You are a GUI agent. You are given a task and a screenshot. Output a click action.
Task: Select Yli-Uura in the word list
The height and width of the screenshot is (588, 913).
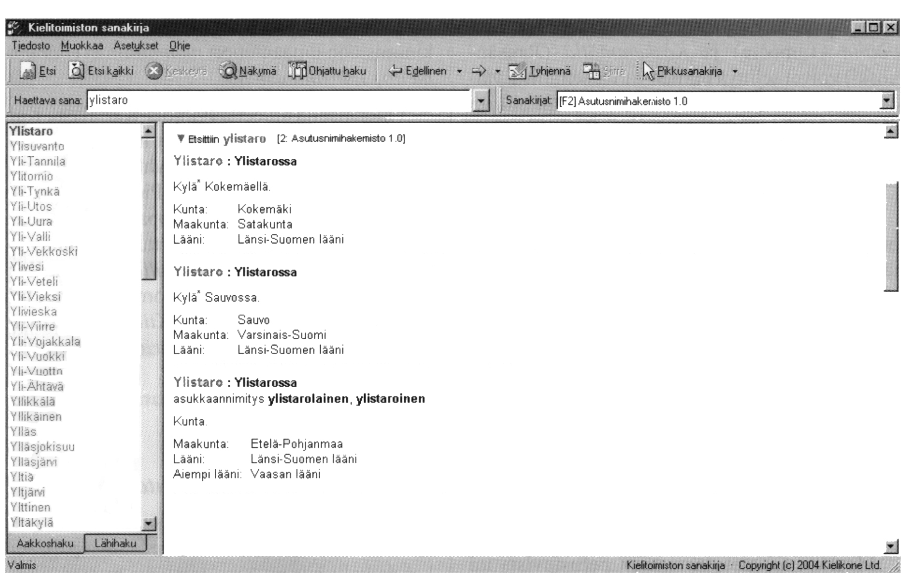[x=31, y=222]
